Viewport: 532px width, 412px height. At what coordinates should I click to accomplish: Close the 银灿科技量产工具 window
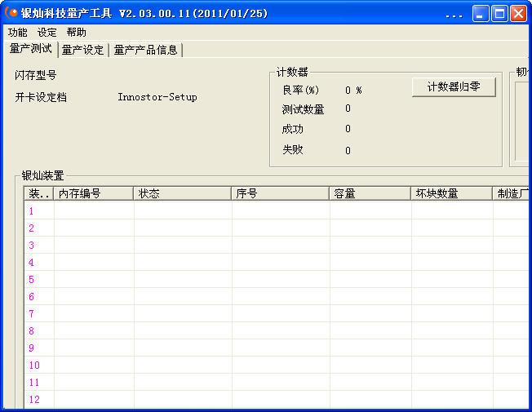pos(519,14)
